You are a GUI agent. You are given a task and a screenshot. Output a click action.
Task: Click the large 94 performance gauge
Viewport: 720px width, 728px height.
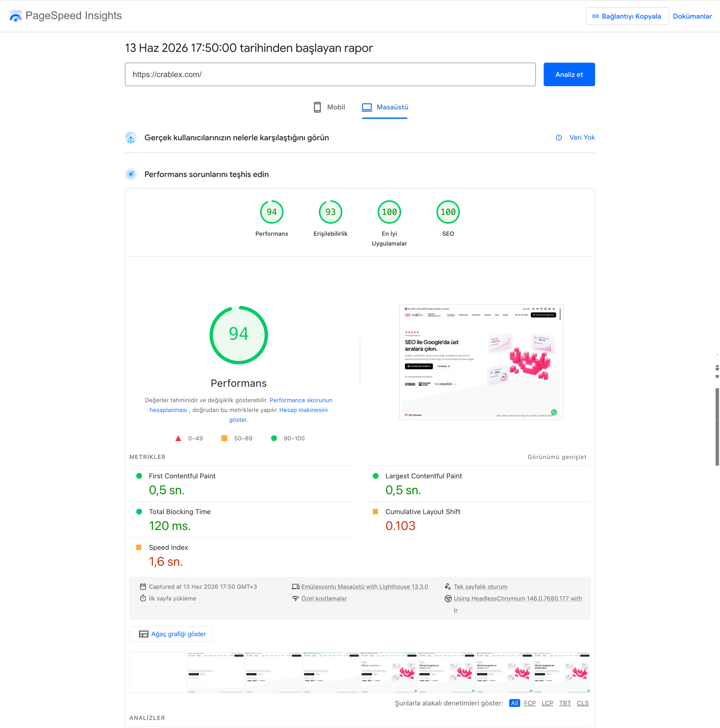pyautogui.click(x=239, y=335)
